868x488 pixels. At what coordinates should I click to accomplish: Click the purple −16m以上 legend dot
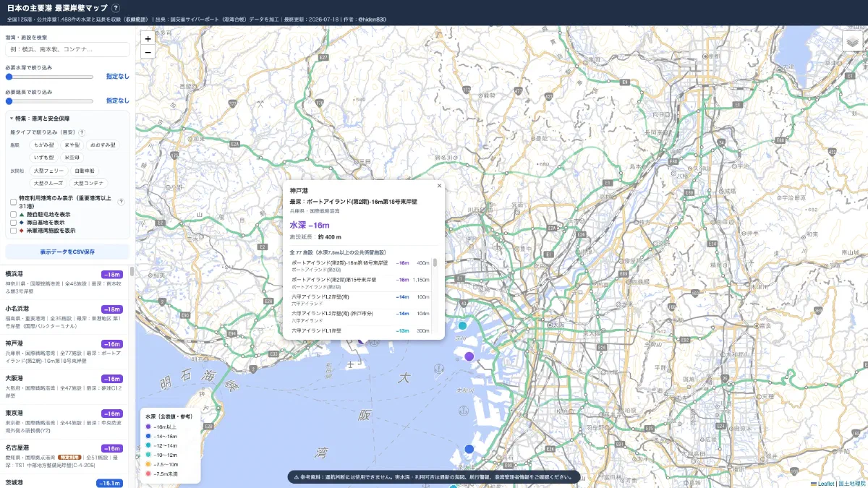pos(148,427)
